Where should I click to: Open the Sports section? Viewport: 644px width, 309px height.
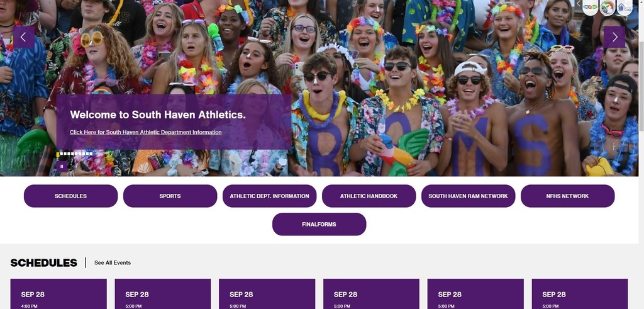point(170,196)
